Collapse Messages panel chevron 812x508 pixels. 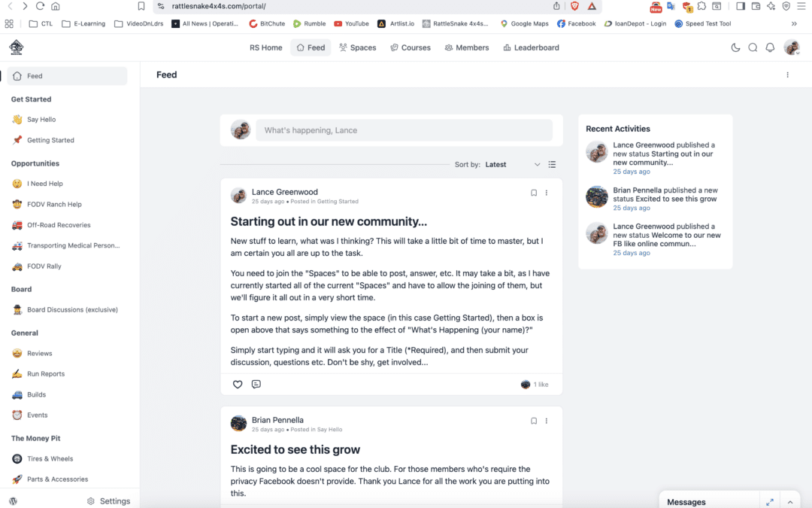click(x=790, y=502)
